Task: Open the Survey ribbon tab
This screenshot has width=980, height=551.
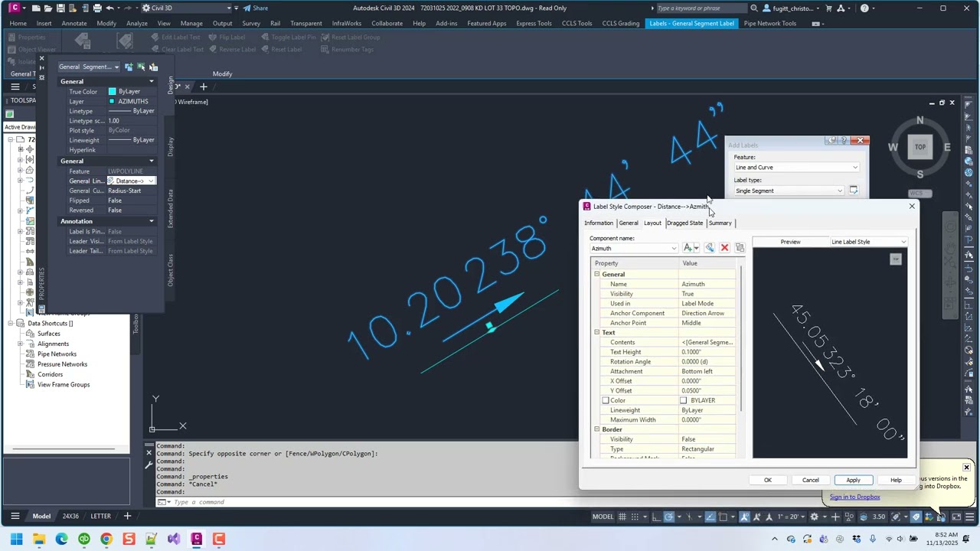Action: click(251, 23)
